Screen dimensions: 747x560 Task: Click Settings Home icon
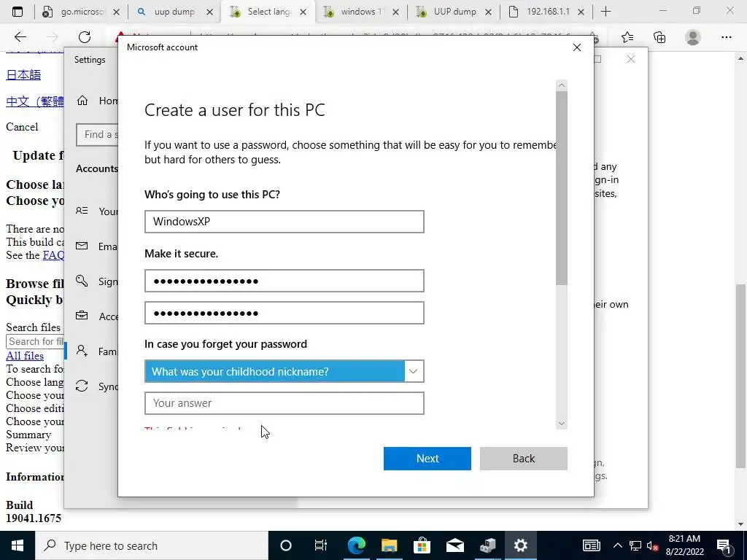click(82, 101)
